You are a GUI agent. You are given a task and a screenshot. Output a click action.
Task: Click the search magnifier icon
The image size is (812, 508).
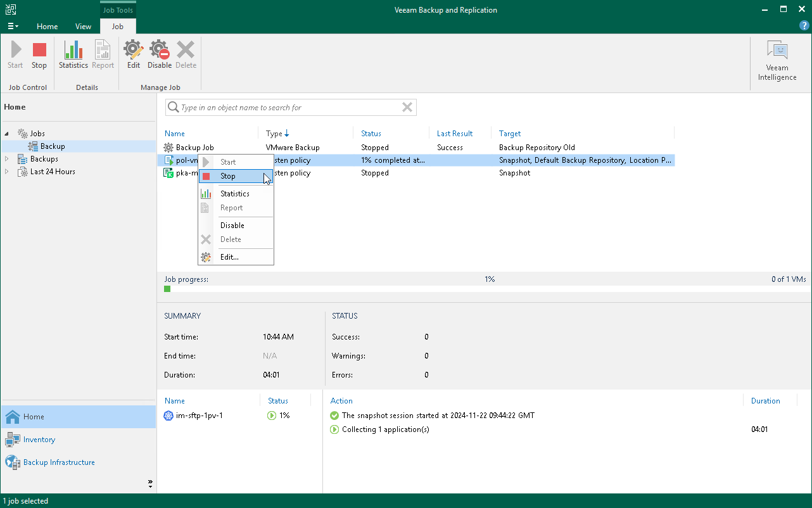173,108
